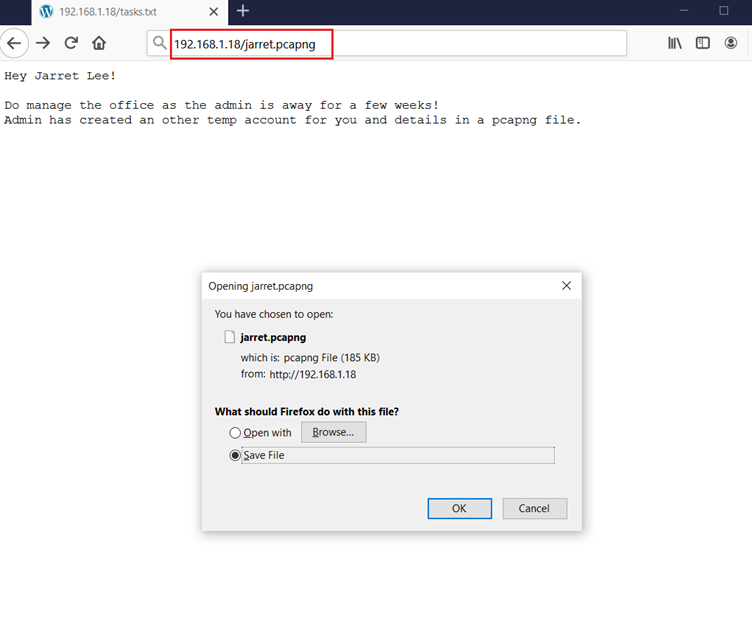Viewport: 752px width, 637px height.
Task: Select the Open with radio option
Action: coord(235,433)
